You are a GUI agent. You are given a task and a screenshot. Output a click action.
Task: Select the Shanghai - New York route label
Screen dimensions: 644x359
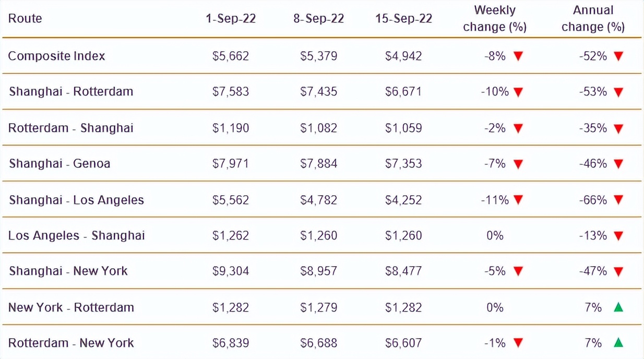coord(68,271)
